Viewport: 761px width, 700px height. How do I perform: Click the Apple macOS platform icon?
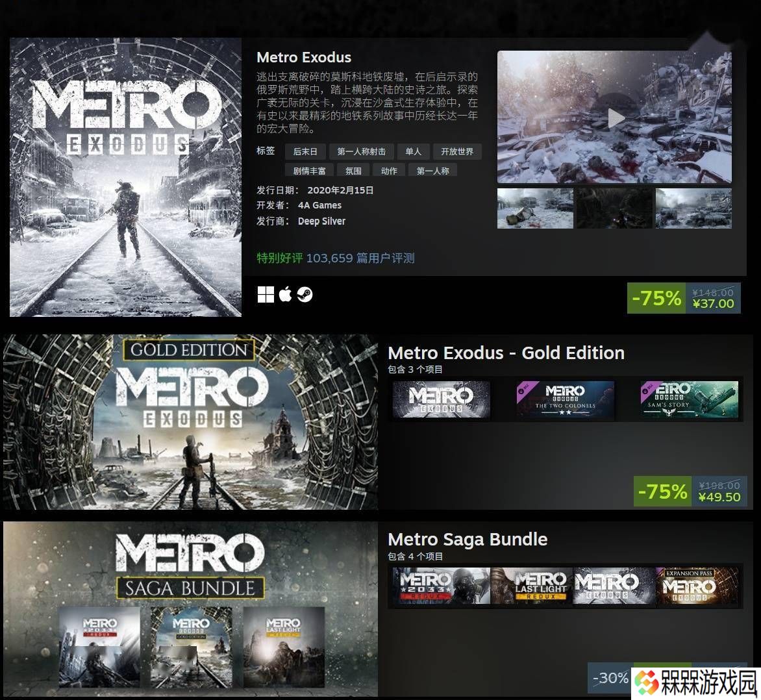point(286,294)
